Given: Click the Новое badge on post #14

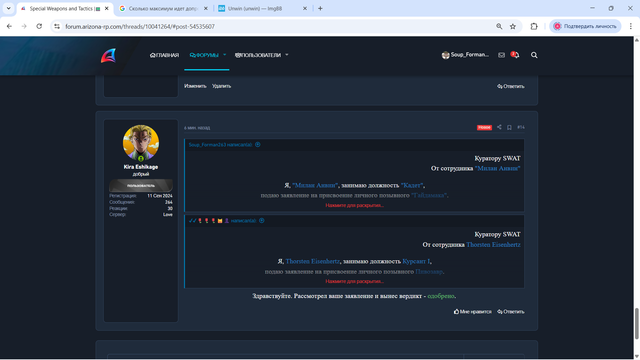Looking at the screenshot, I should (484, 127).
